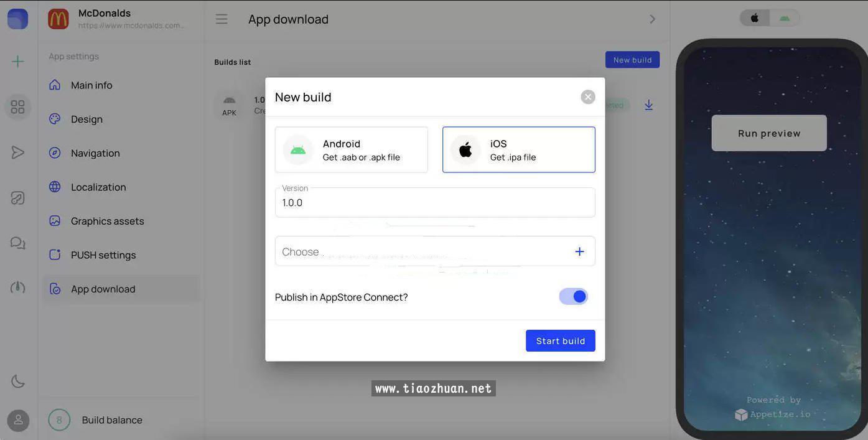868x440 pixels.
Task: Select the Android build option
Action: pos(351,150)
